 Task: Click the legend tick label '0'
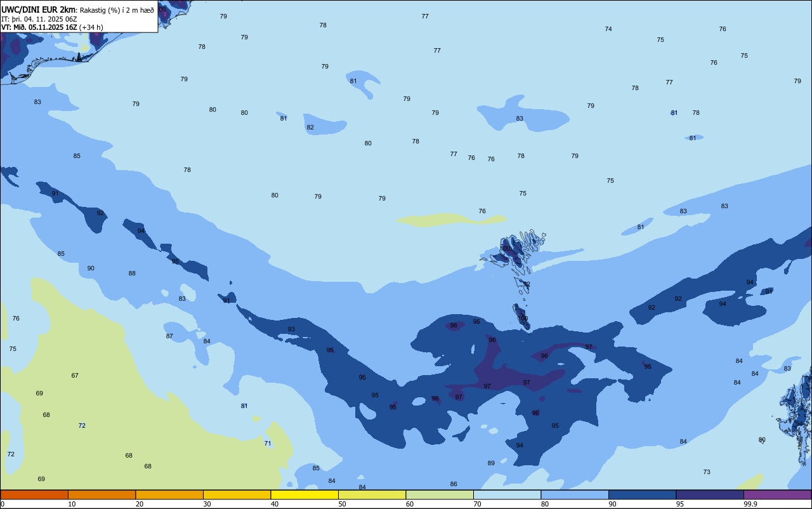(x=3, y=504)
